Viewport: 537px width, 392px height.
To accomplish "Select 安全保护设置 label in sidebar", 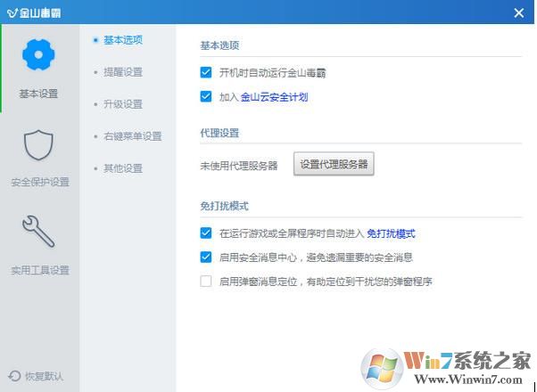I will point(40,182).
